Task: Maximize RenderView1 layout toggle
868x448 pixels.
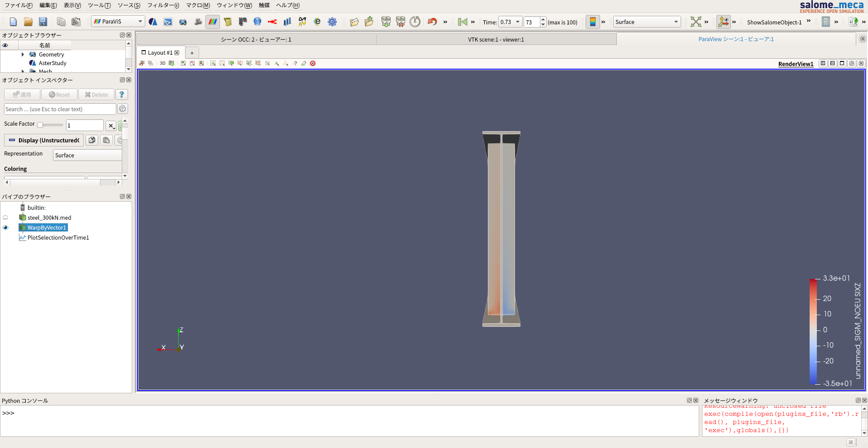Action: coord(842,63)
